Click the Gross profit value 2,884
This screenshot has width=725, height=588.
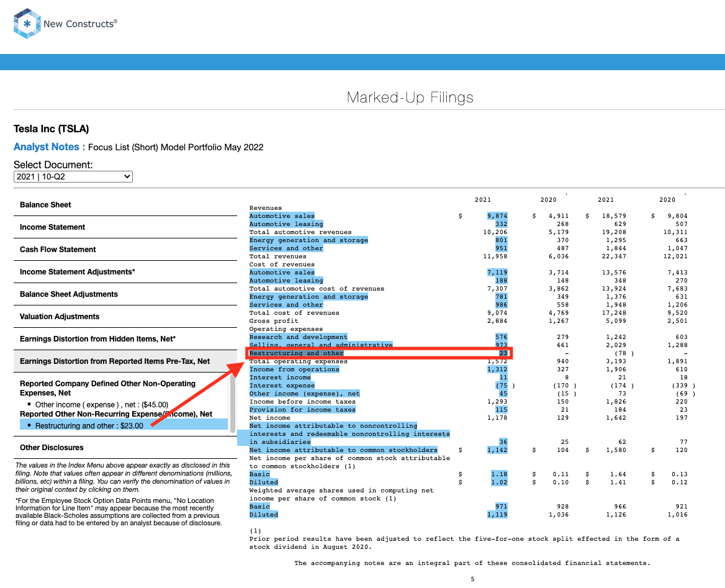click(497, 321)
